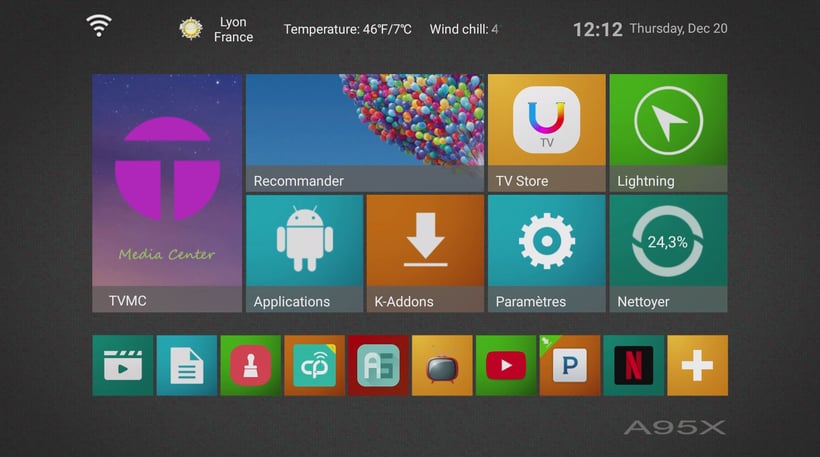
Task: Click the Wi-Fi status icon
Action: click(x=99, y=26)
